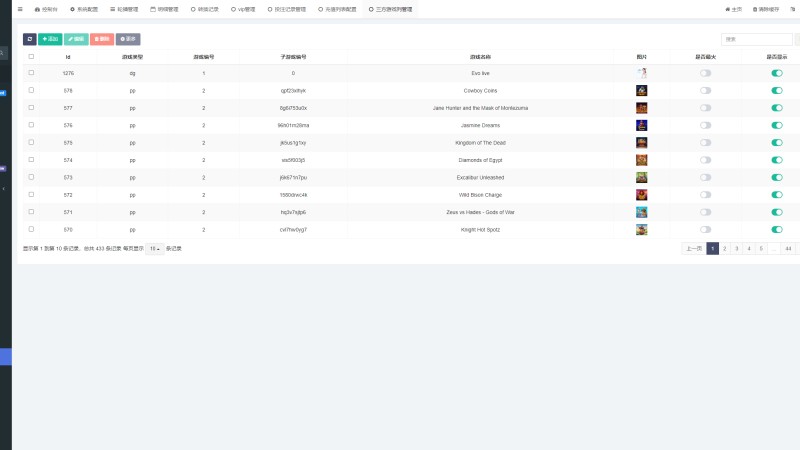This screenshot has width=800, height=450.
Task: Click the pencil edit button
Action: 76,39
